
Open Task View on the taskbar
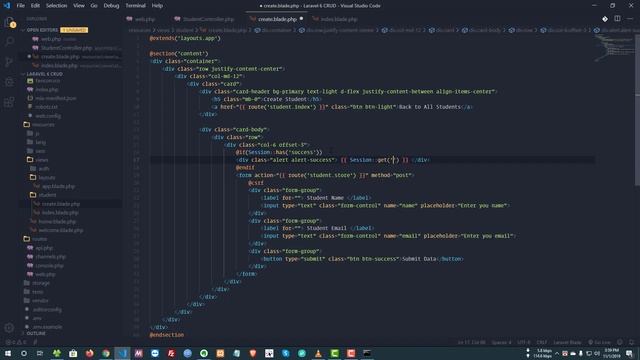pos(40,353)
